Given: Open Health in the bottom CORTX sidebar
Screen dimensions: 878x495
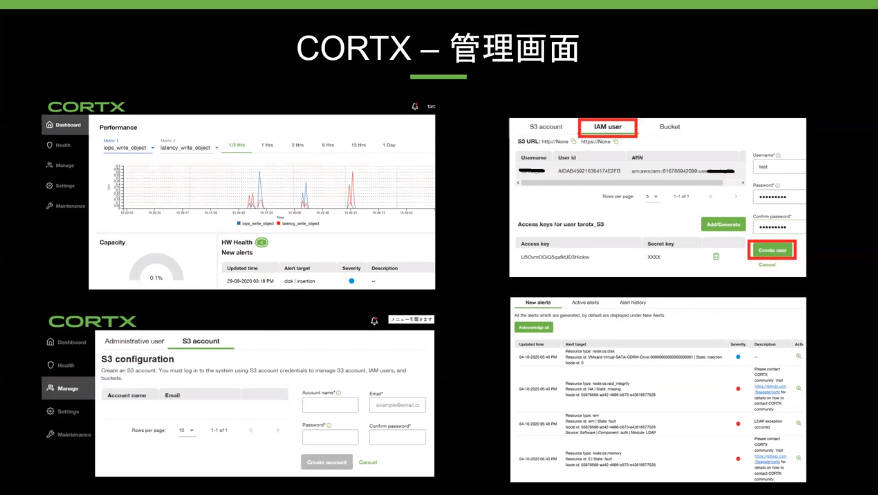Looking at the screenshot, I should click(60, 365).
